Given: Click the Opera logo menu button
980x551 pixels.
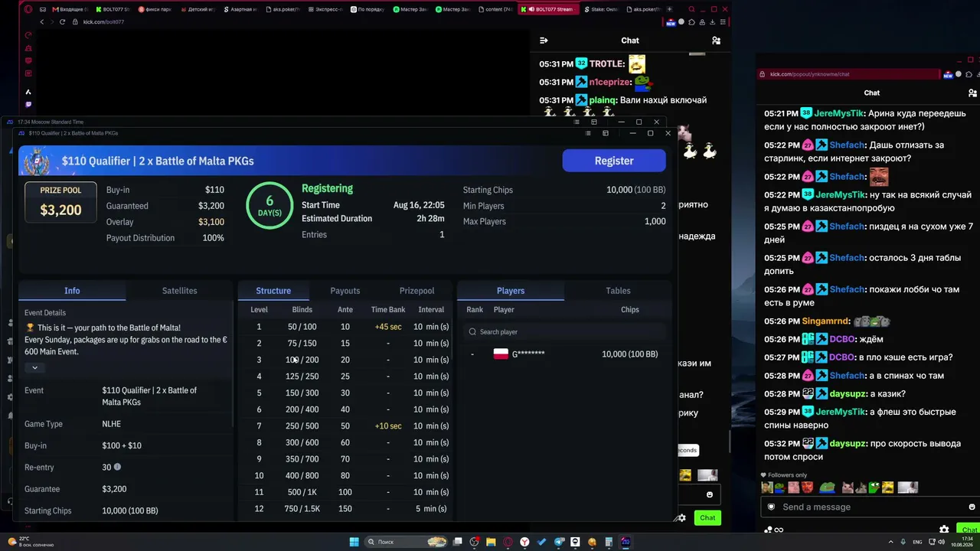Looking at the screenshot, I should 28,9.
